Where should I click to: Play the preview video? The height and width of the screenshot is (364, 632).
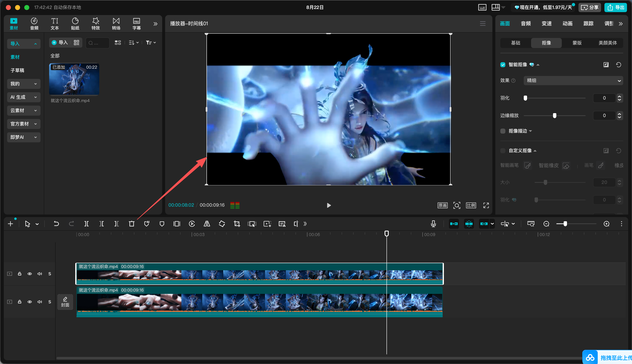click(x=329, y=205)
